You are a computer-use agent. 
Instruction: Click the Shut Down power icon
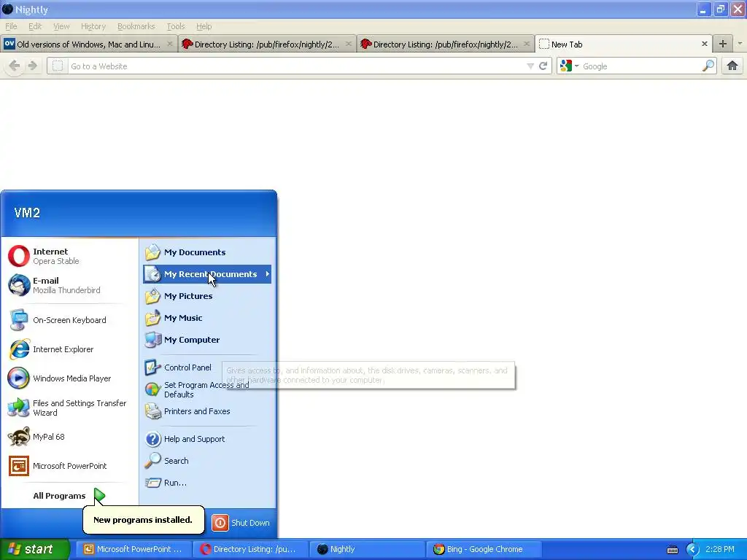pos(220,522)
